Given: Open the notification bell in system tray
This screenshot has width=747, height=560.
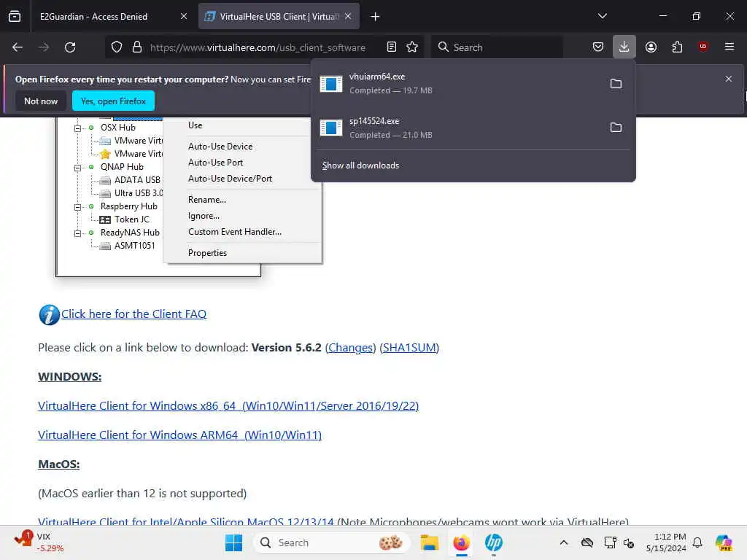Looking at the screenshot, I should 697,542.
